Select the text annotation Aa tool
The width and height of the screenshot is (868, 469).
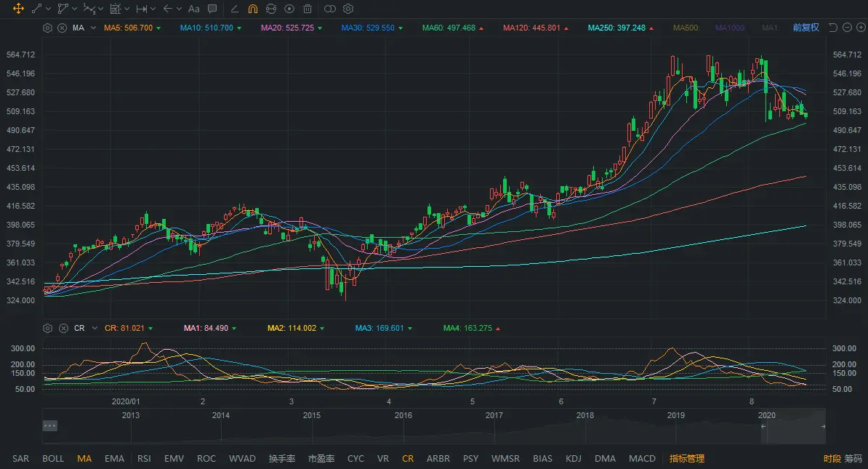tap(193, 9)
